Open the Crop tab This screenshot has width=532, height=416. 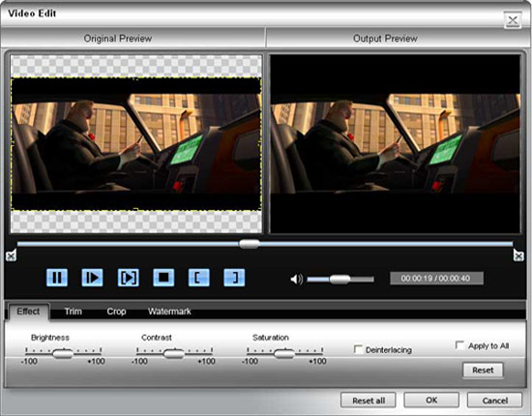coord(116,312)
